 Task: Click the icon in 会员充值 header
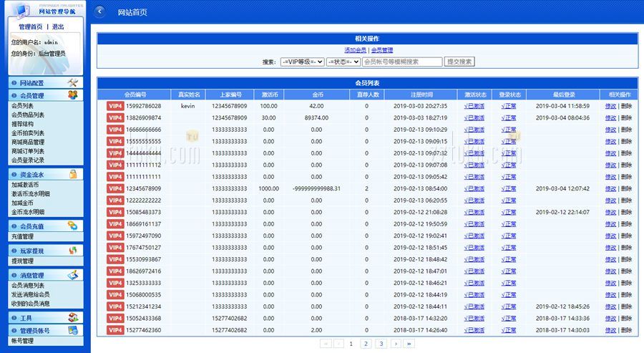pos(73,226)
